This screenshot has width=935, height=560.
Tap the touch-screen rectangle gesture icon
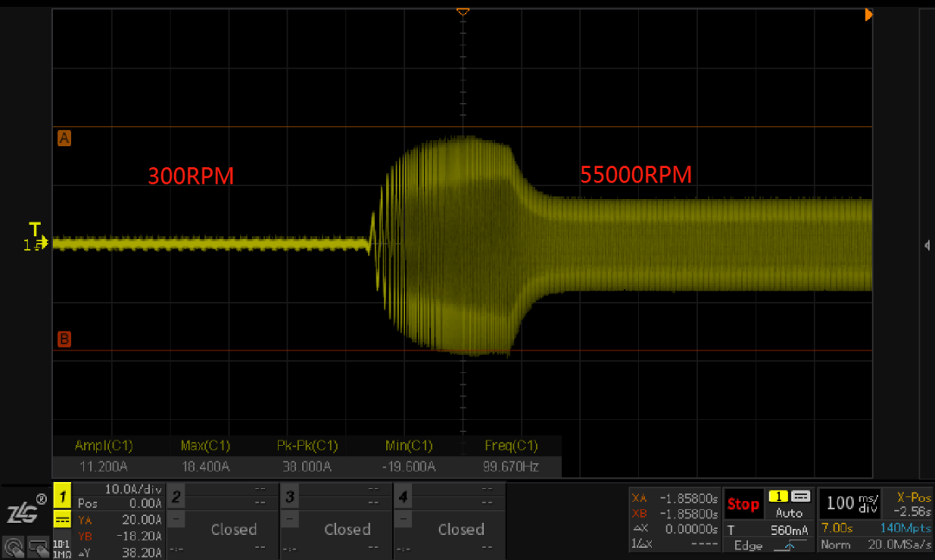pyautogui.click(x=38, y=547)
